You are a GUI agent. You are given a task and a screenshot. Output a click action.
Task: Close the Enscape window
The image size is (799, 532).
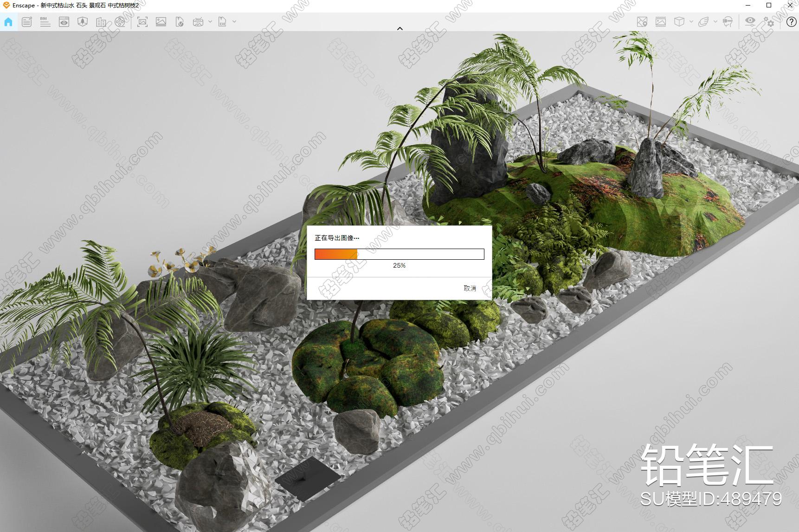(x=790, y=5)
